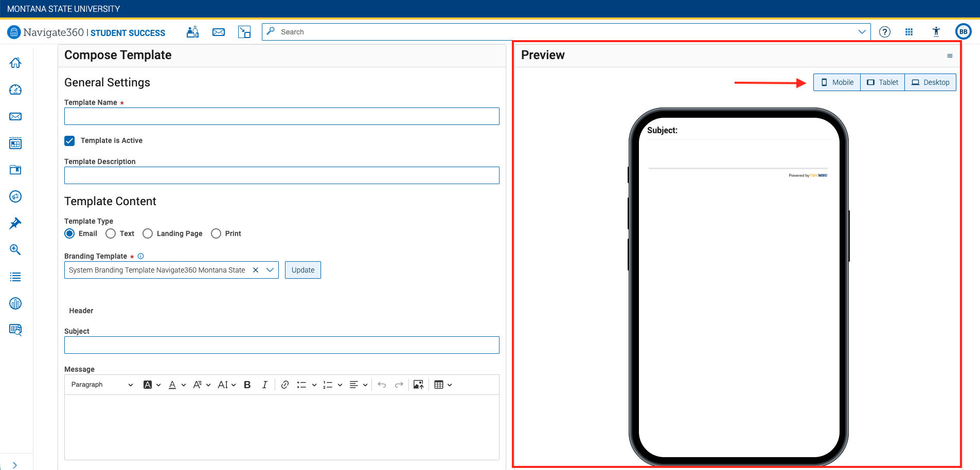Open the magnifier advanced search sidebar icon

click(x=15, y=250)
